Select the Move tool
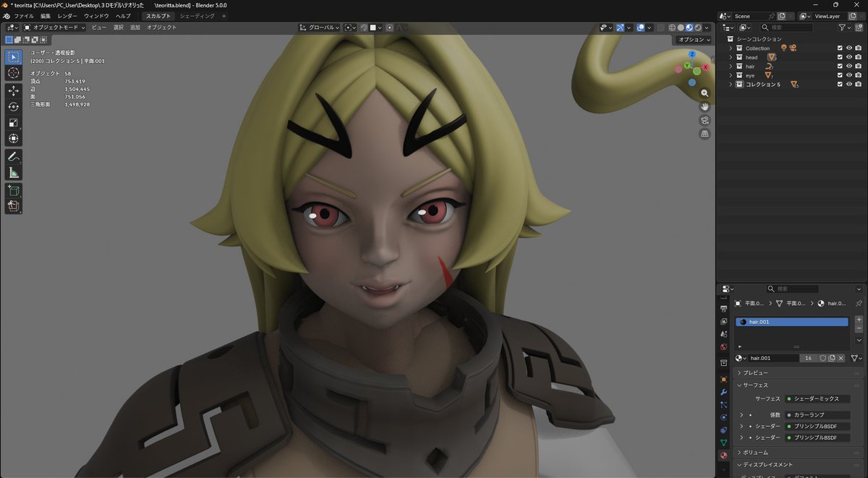This screenshot has width=868, height=478. (x=13, y=91)
